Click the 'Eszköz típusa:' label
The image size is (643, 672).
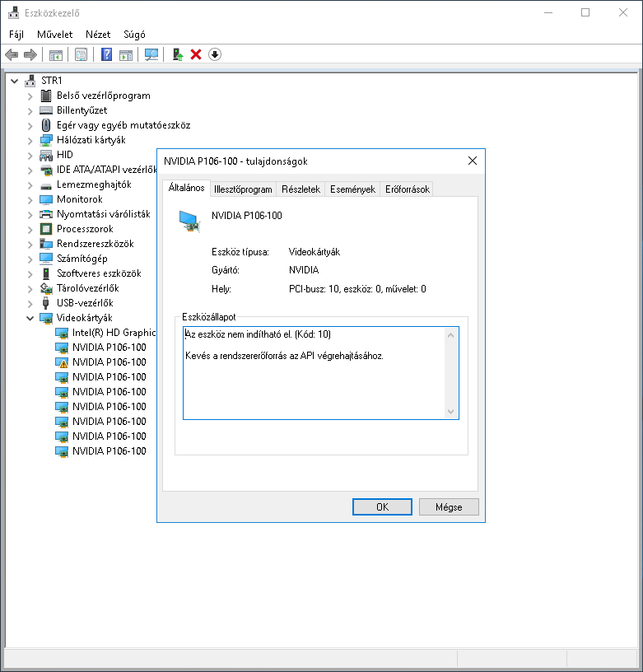coord(240,252)
